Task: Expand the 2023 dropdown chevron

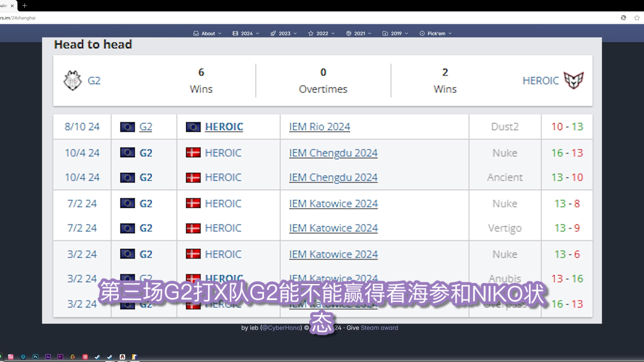Action: point(295,34)
